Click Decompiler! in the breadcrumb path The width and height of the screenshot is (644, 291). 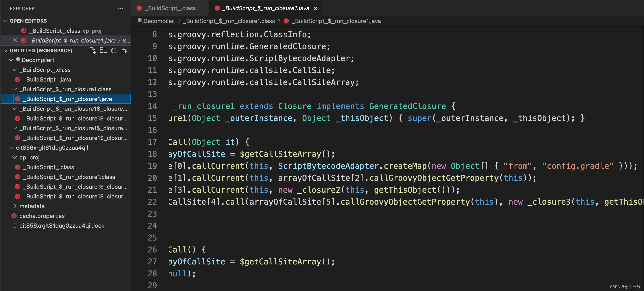pyautogui.click(x=159, y=21)
